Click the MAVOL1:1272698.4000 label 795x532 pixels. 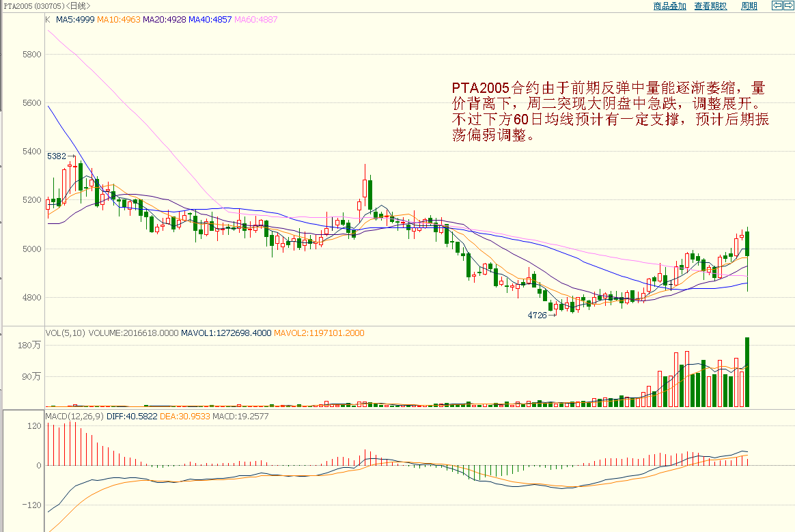click(225, 333)
